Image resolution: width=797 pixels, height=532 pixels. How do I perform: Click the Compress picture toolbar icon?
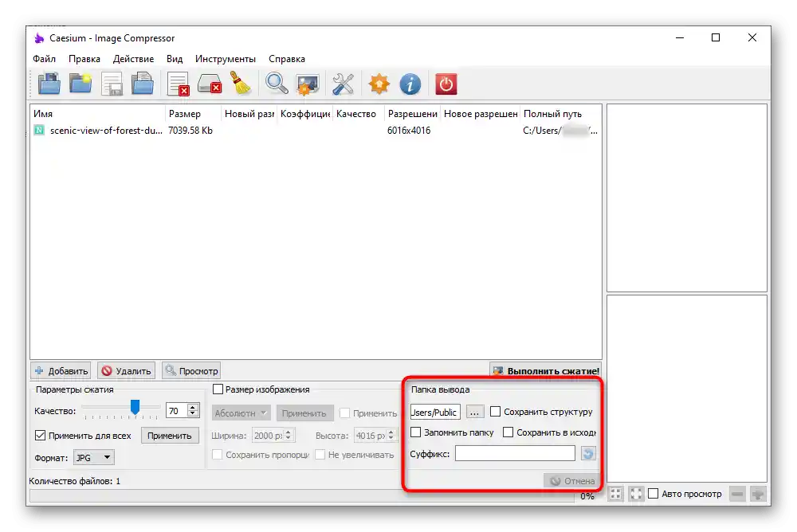(308, 84)
